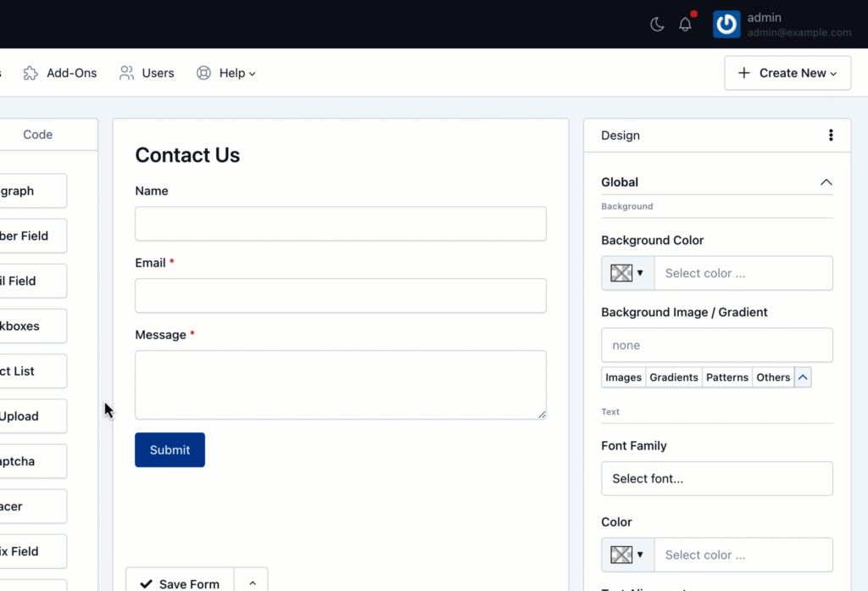Click the Design panel title
This screenshot has width=868, height=591.
point(620,135)
